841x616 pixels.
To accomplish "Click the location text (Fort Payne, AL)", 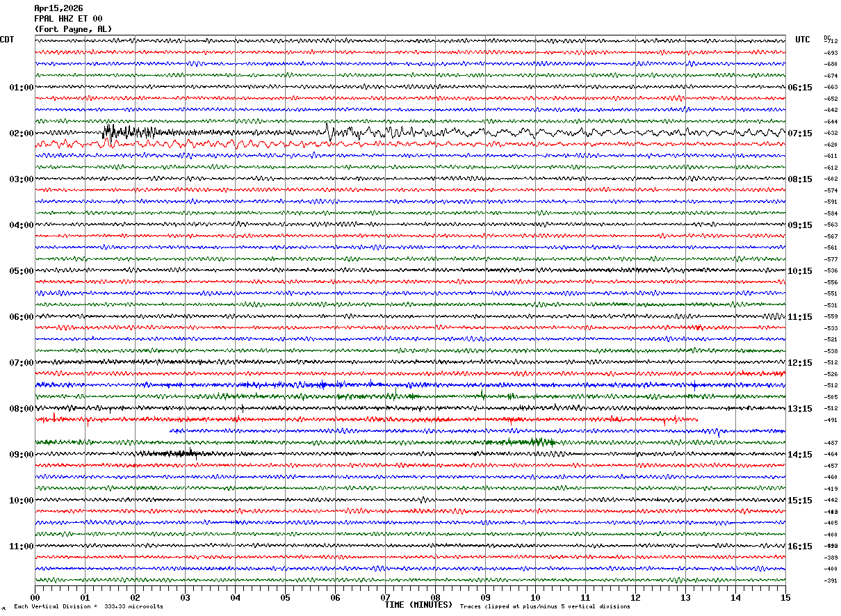I will coord(73,29).
